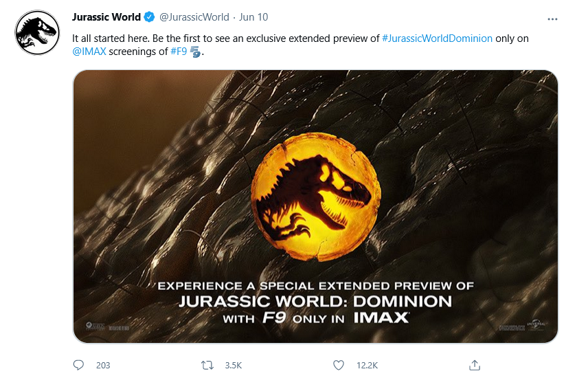Image resolution: width=588 pixels, height=378 pixels.
Task: Open the Jurassic World display name
Action: coord(106,17)
